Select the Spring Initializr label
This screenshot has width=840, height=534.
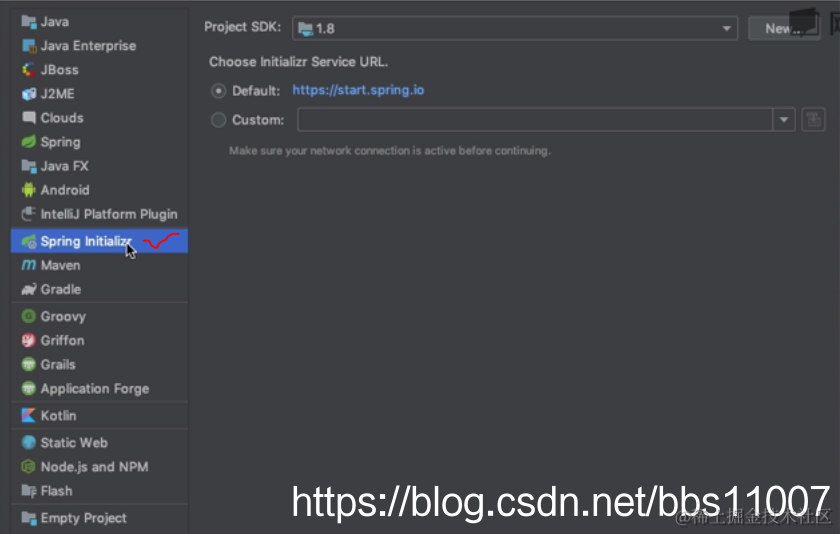[x=86, y=242]
